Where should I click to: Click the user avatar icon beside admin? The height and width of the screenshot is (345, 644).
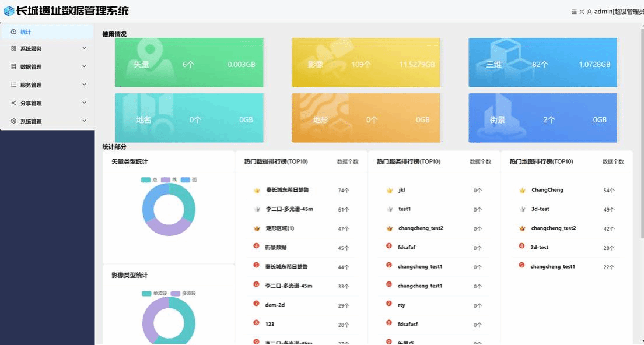click(589, 12)
